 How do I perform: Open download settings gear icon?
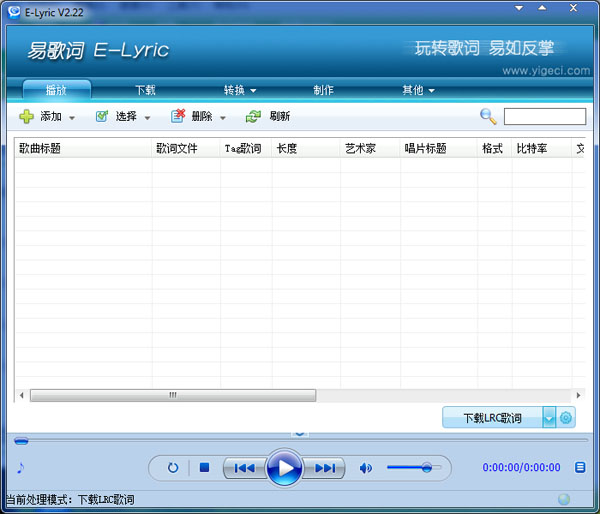click(x=566, y=418)
